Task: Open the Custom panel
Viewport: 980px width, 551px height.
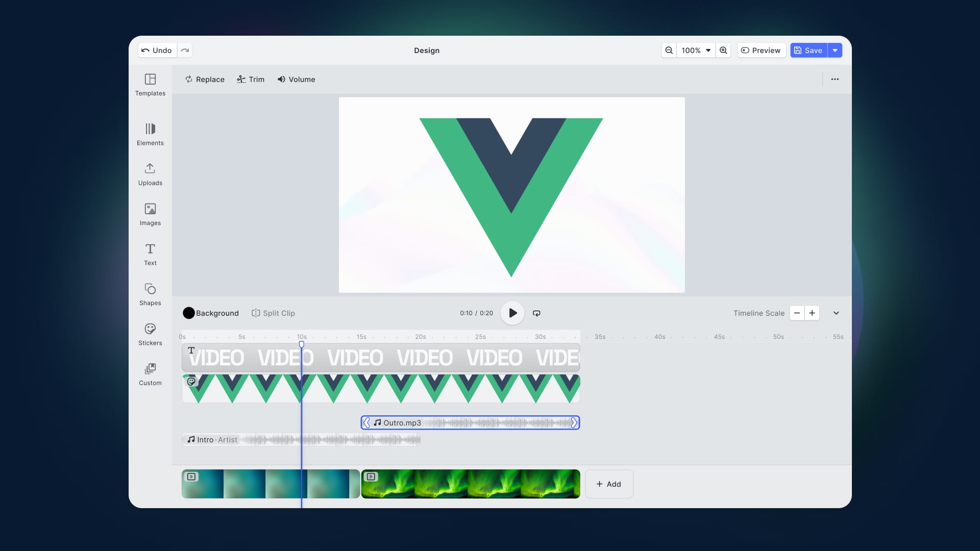Action: point(150,374)
